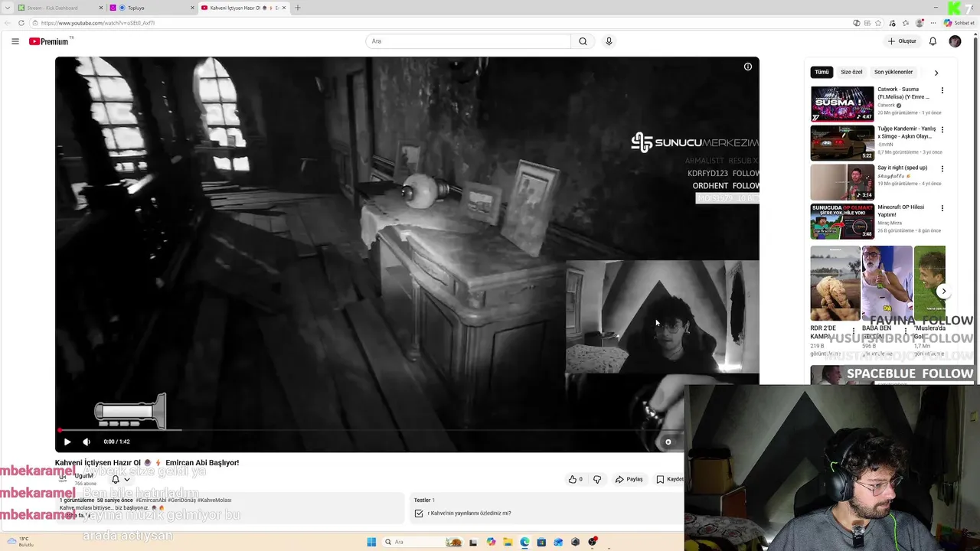This screenshot has height=551, width=980.
Task: Go to YouTube Premium home logo
Action: tap(49, 41)
